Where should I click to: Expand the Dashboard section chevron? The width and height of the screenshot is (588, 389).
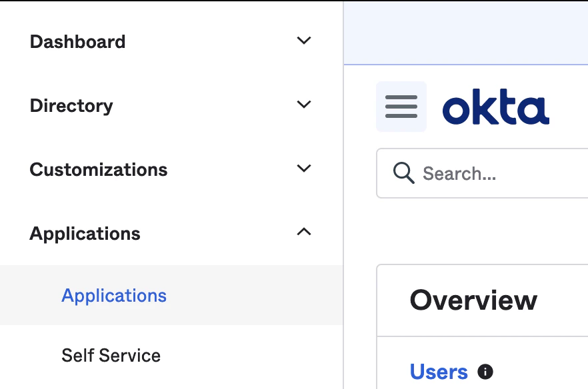coord(304,41)
